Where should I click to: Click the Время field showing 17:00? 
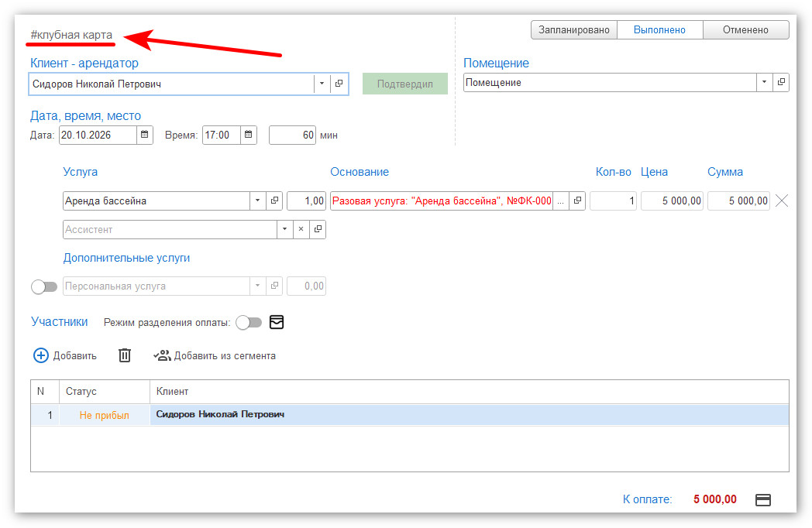pos(221,135)
